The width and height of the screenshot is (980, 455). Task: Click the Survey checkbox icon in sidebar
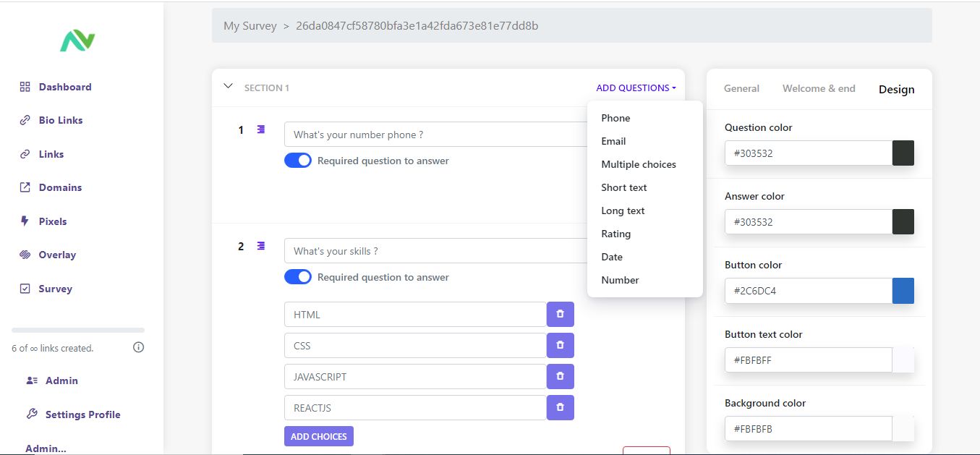click(x=25, y=289)
